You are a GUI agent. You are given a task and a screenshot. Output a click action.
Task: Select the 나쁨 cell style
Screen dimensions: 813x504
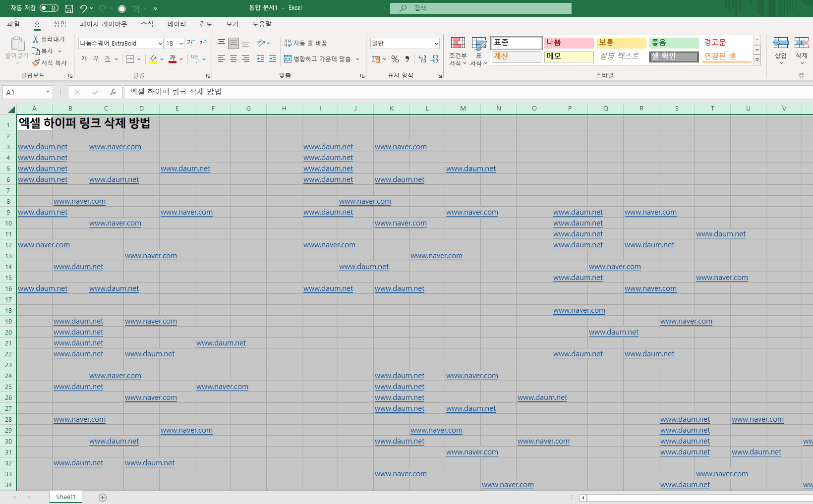(569, 43)
